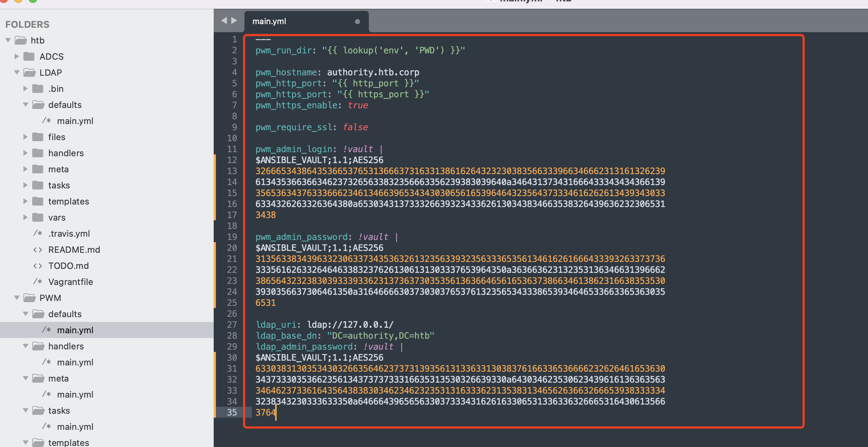868x447 pixels.
Task: Select the ADCS folder label
Action: pyautogui.click(x=52, y=56)
